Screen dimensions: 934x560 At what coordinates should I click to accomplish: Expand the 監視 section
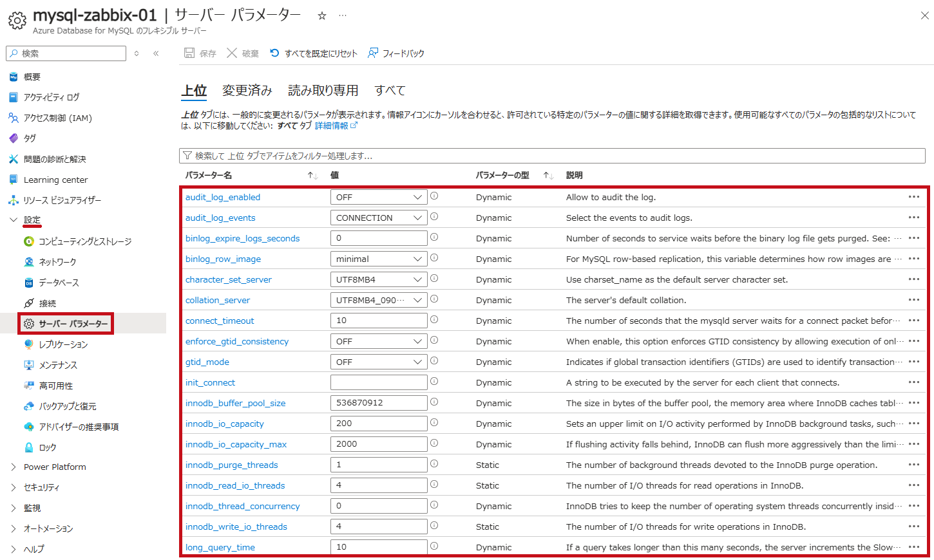14,508
